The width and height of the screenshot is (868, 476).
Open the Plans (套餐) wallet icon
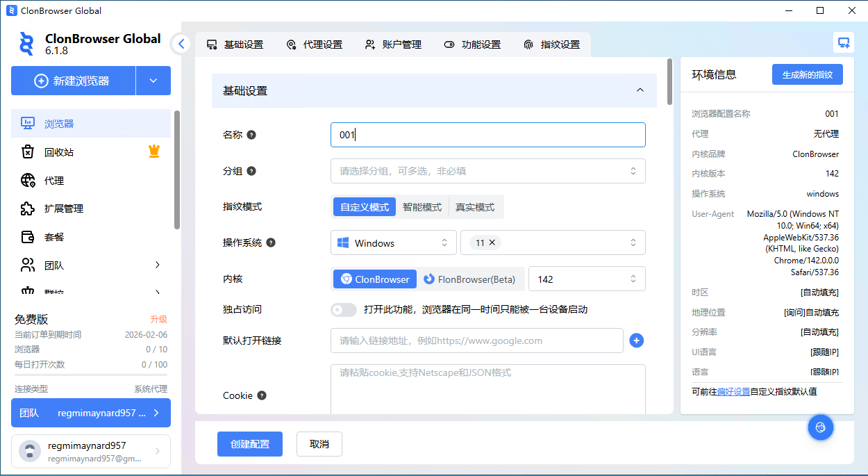(x=28, y=237)
